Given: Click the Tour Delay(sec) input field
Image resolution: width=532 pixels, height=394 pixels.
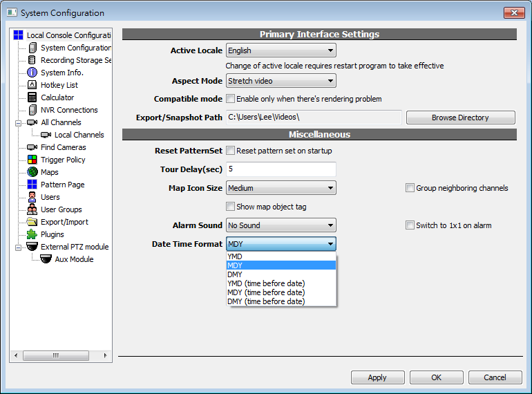Looking at the screenshot, I should coord(281,169).
